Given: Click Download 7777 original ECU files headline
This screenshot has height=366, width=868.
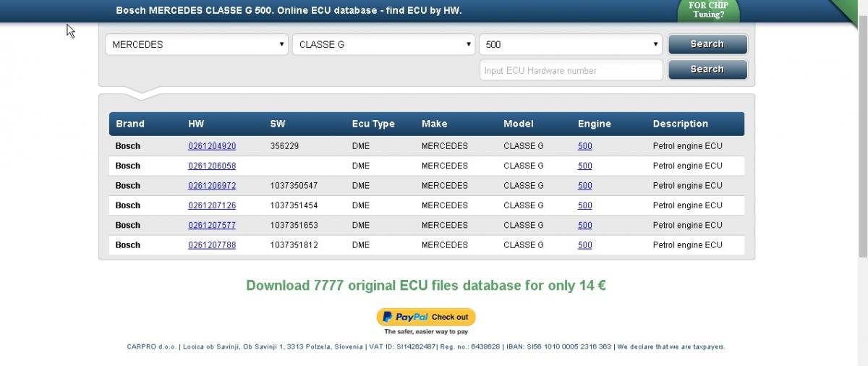Looking at the screenshot, I should point(426,285).
